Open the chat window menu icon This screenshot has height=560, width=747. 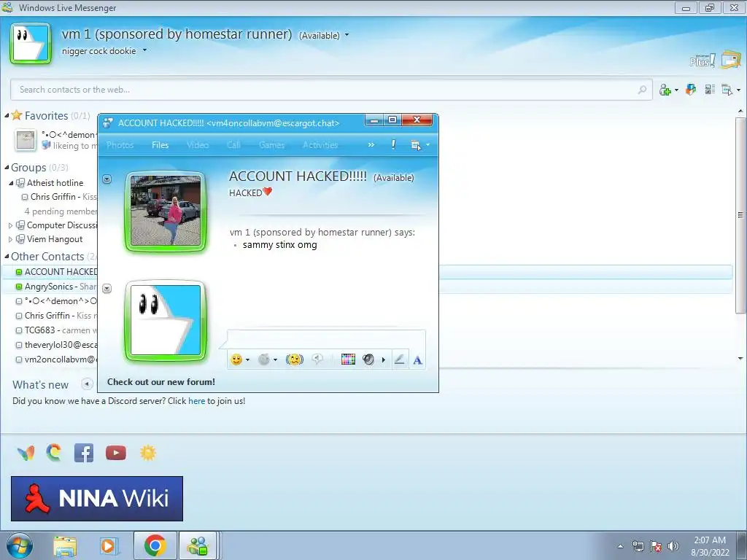point(416,145)
